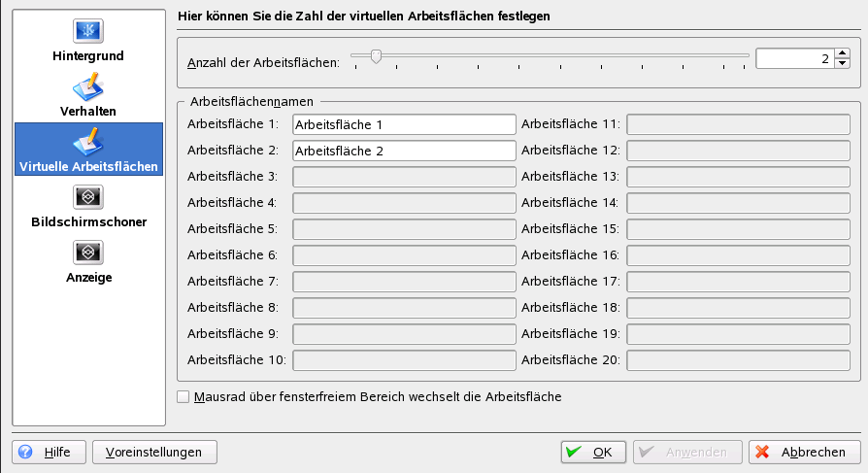This screenshot has width=868, height=473.
Task: Click the Voreinstellungen defaults button
Action: click(154, 452)
